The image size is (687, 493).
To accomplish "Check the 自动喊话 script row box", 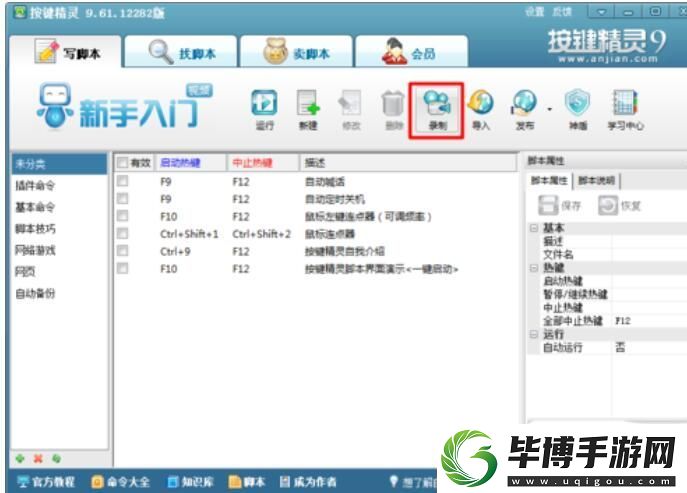I will tap(123, 181).
